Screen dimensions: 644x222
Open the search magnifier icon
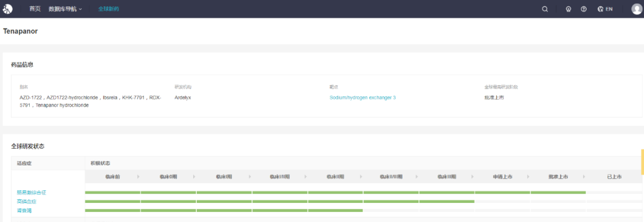545,9
